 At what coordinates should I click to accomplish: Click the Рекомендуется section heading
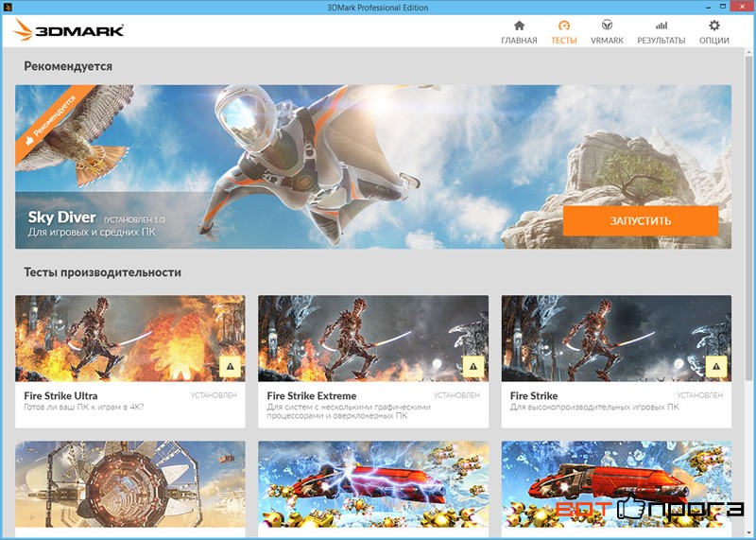click(68, 66)
